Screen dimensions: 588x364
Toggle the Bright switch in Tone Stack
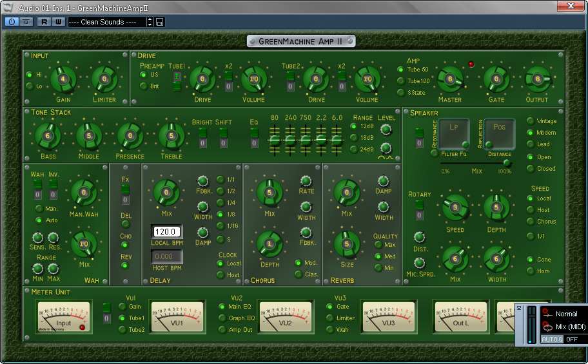pyautogui.click(x=202, y=132)
